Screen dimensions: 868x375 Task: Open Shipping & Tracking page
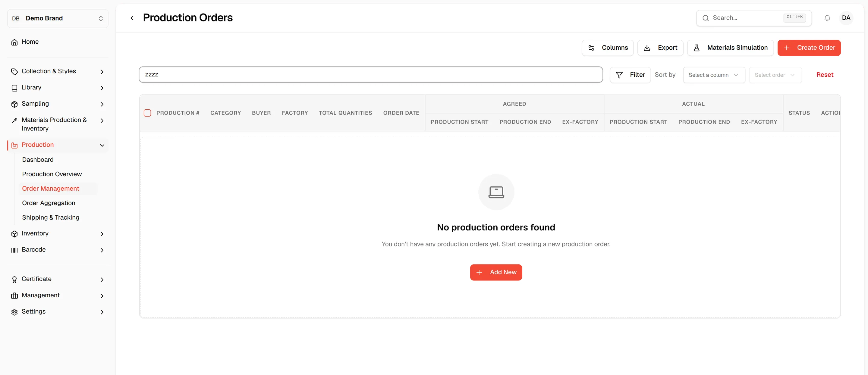coord(51,217)
